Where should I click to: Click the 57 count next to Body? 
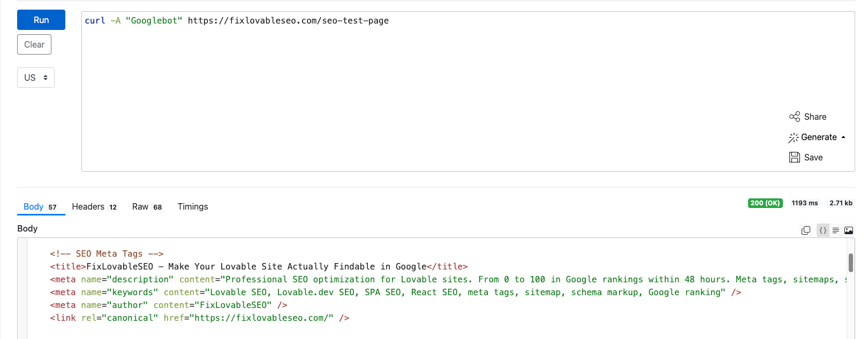point(52,207)
